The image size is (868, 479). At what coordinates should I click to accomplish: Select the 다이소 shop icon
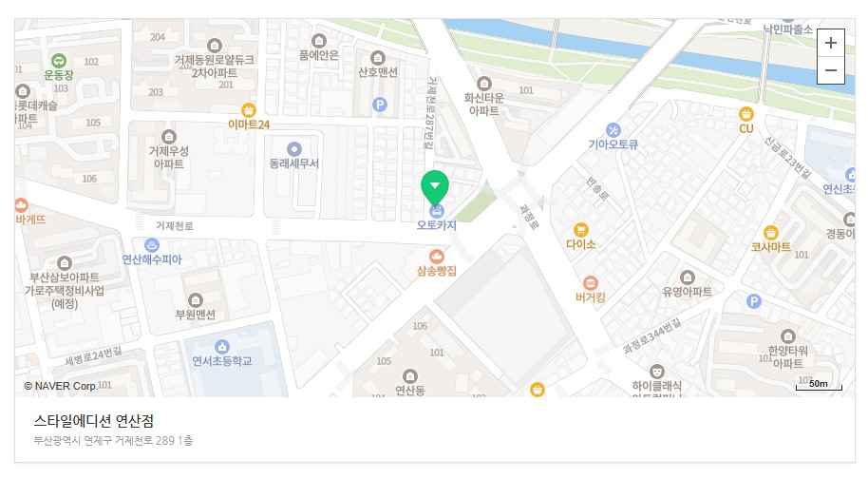pos(580,229)
